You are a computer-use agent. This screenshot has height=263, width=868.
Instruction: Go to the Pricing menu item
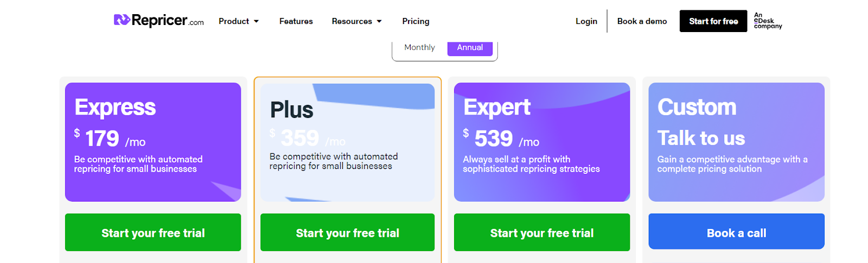(x=416, y=21)
